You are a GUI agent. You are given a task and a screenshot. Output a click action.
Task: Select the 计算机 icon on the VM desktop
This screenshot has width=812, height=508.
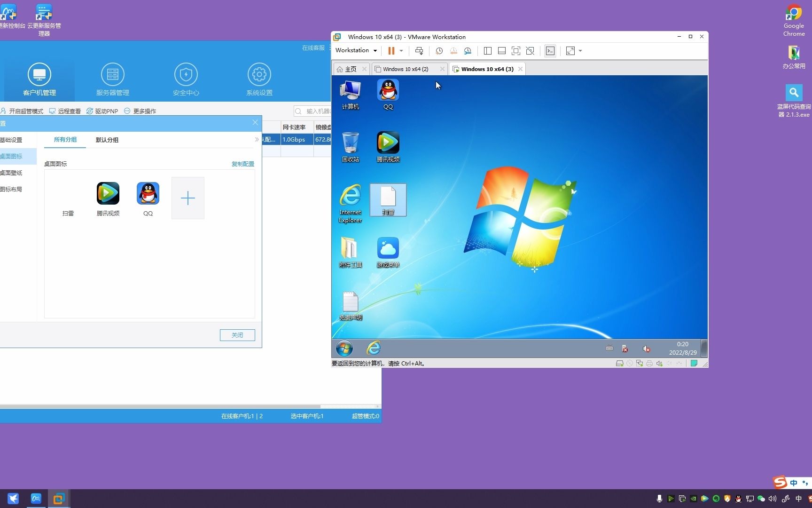pos(351,95)
